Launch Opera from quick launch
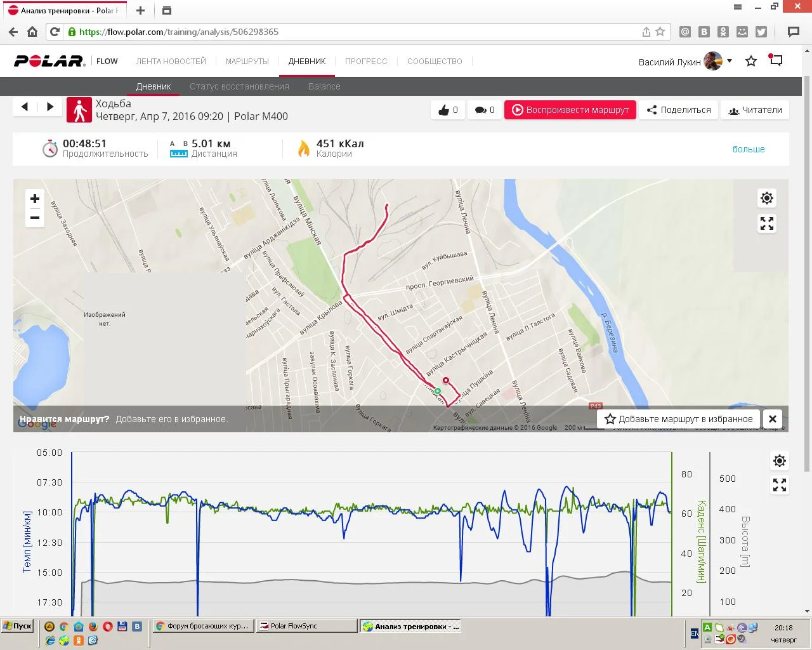 tap(107, 627)
